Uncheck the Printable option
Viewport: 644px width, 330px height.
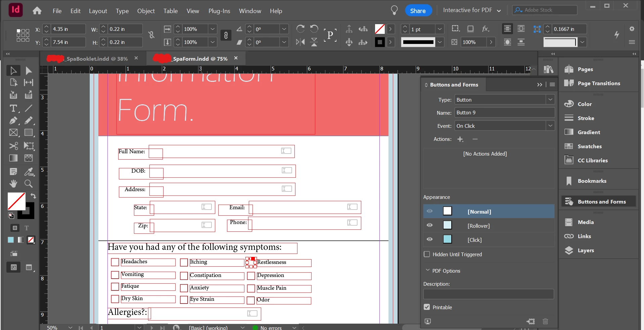427,307
